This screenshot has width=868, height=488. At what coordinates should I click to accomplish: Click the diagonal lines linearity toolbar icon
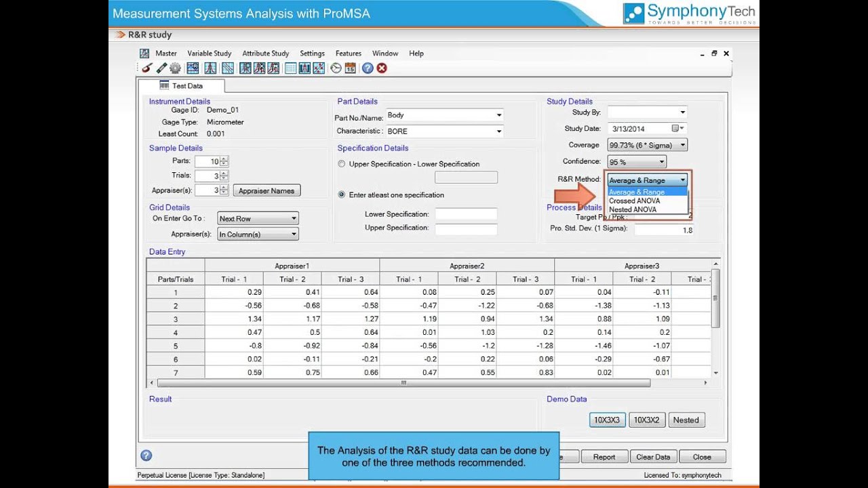228,68
